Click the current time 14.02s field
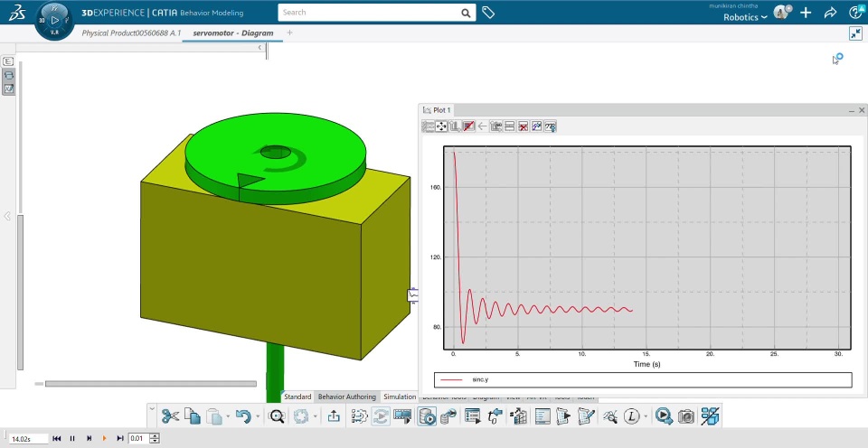868x448 pixels. pyautogui.click(x=28, y=439)
